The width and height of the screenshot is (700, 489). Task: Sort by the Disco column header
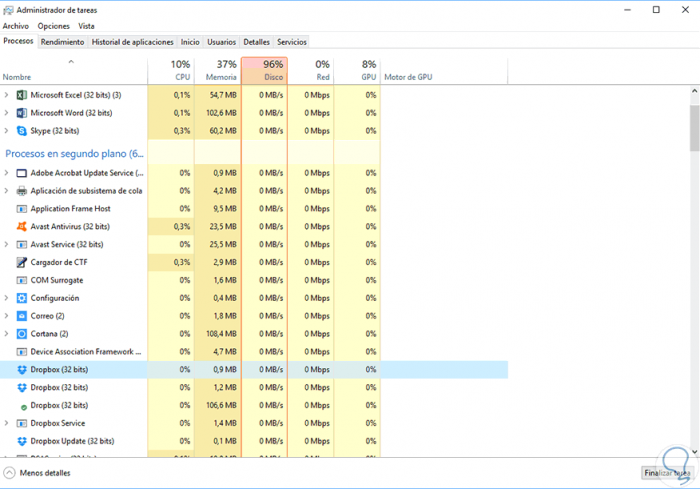pos(264,71)
